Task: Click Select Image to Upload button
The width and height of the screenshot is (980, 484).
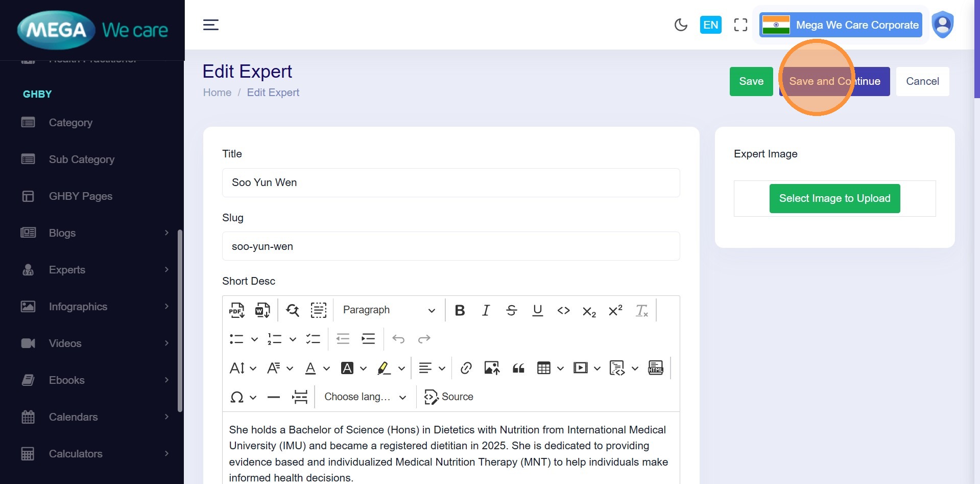Action: tap(834, 198)
